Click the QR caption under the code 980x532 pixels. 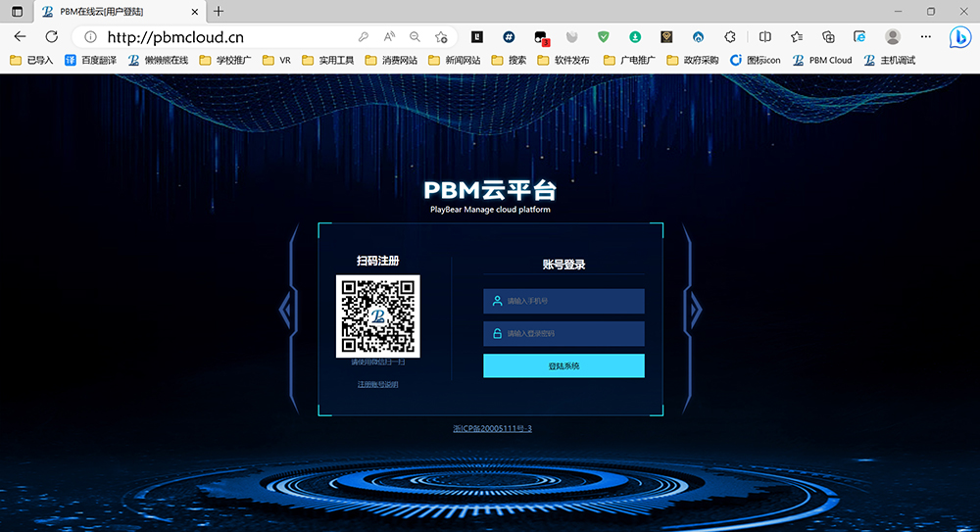point(377,362)
